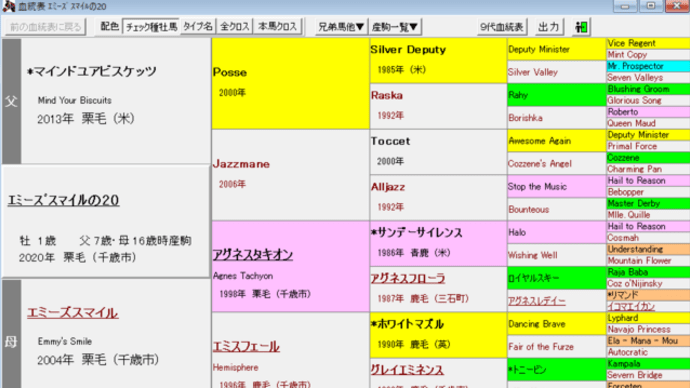Open アグネスタキオン pedigree link
Image resolution: width=690 pixels, height=388 pixels.
253,254
